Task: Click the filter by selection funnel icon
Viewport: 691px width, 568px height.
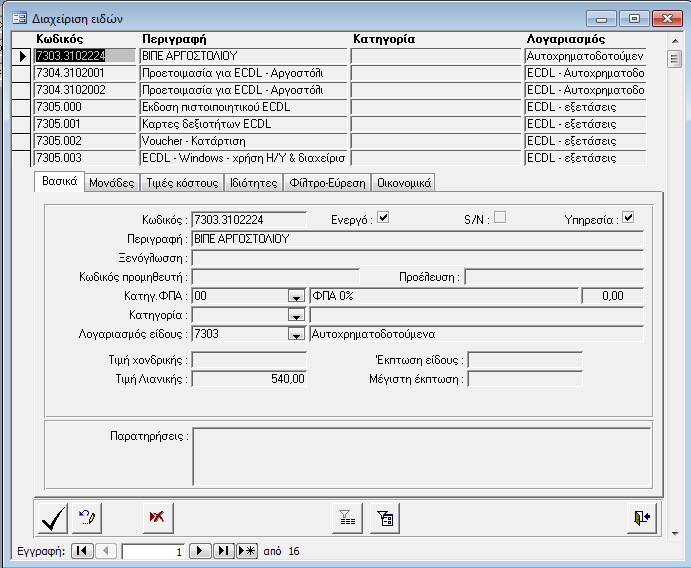Action: (347, 517)
